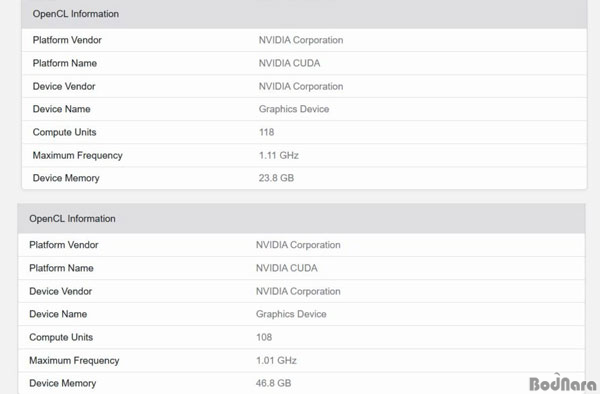Click NVIDIA CUDA value in first table

(289, 63)
